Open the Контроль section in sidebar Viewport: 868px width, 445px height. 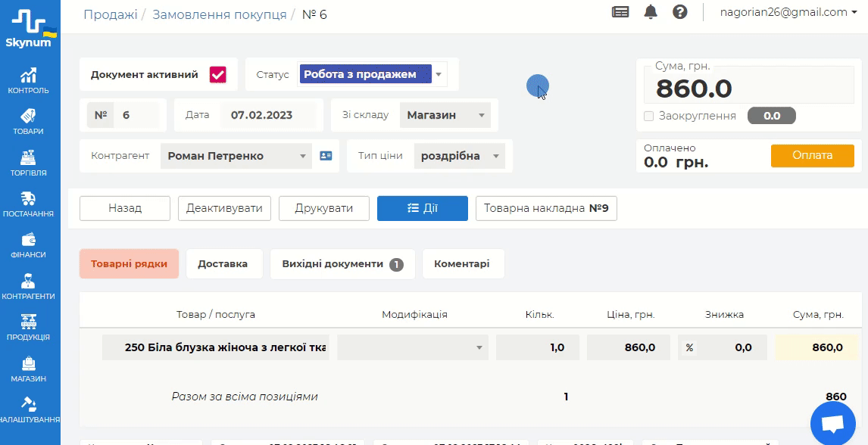(x=29, y=80)
